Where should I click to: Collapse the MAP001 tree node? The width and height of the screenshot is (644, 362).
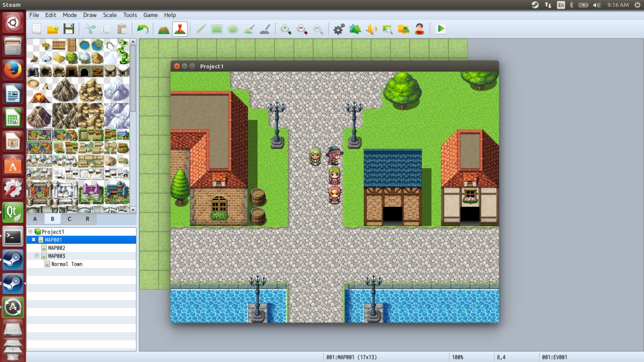coord(34,240)
